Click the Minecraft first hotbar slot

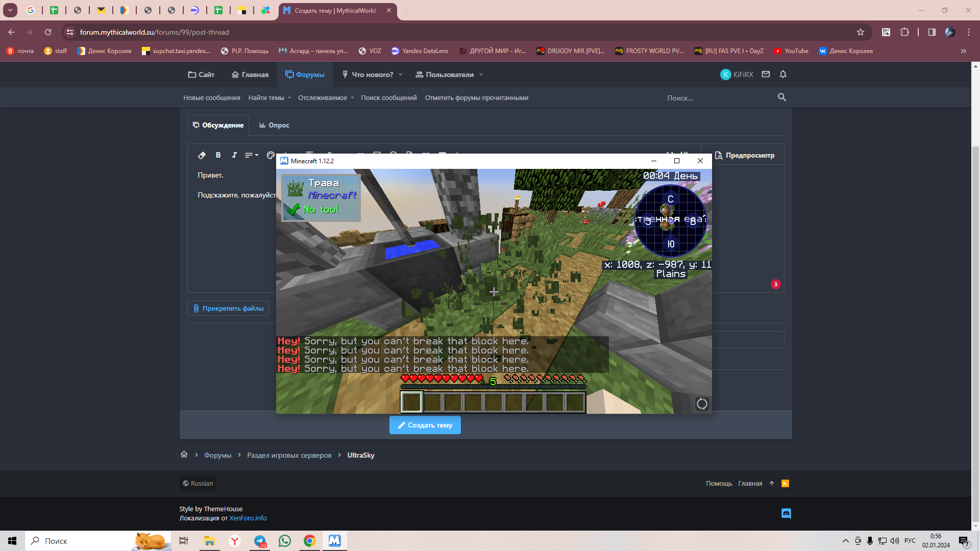[412, 403]
